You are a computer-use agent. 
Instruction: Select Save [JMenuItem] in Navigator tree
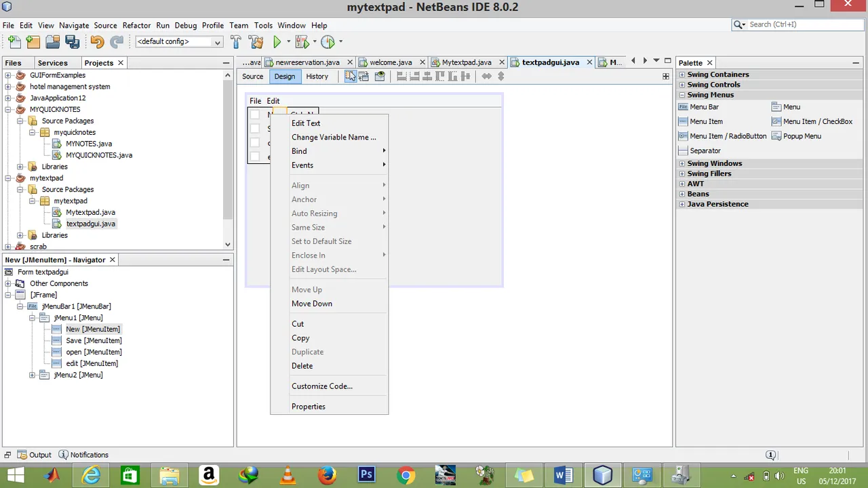(94, 341)
